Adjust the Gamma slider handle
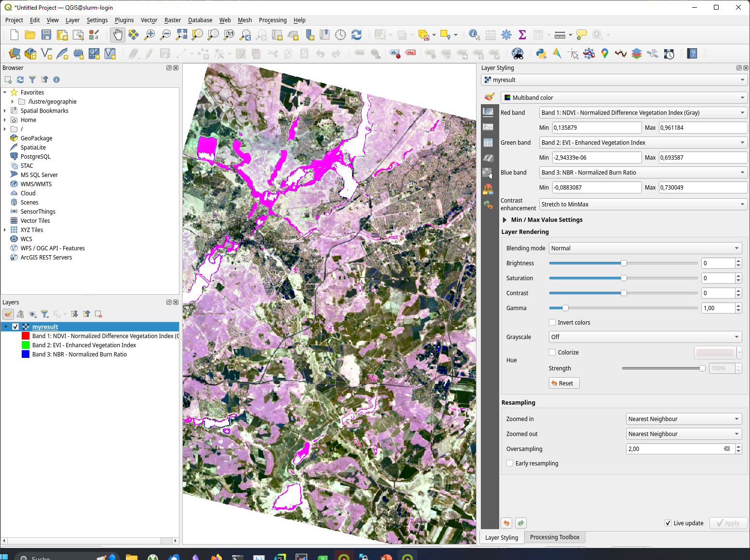 click(565, 308)
